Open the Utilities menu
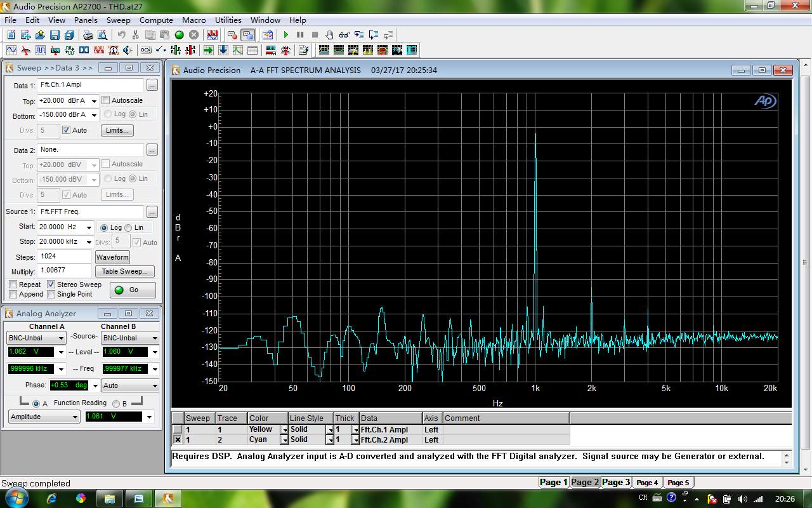The width and height of the screenshot is (812, 508). (228, 20)
